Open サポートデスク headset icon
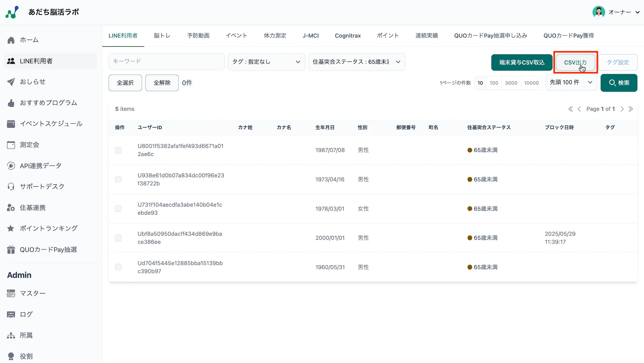The height and width of the screenshot is (363, 644). pos(11,187)
